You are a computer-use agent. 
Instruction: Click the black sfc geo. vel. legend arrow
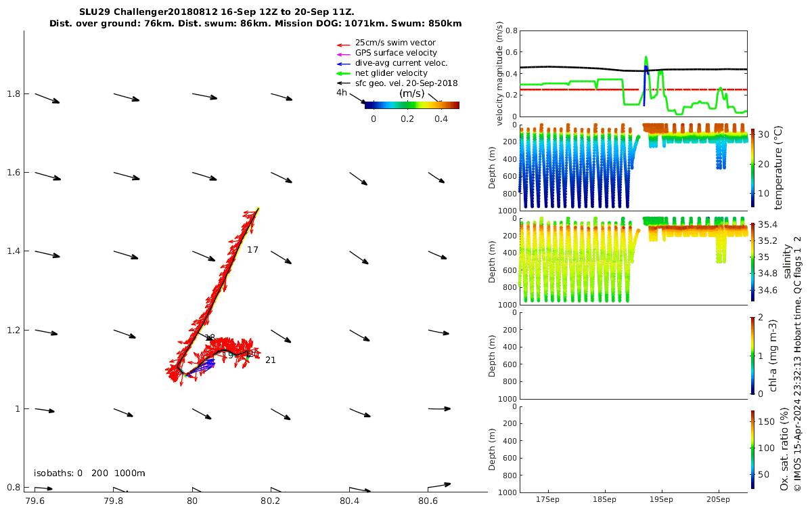pyautogui.click(x=343, y=83)
